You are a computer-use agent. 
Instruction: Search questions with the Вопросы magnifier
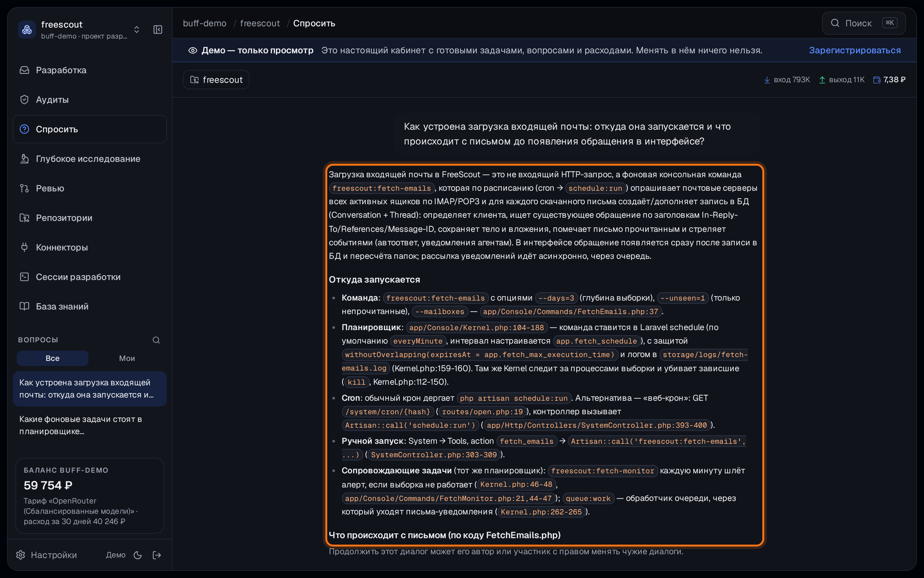point(156,340)
